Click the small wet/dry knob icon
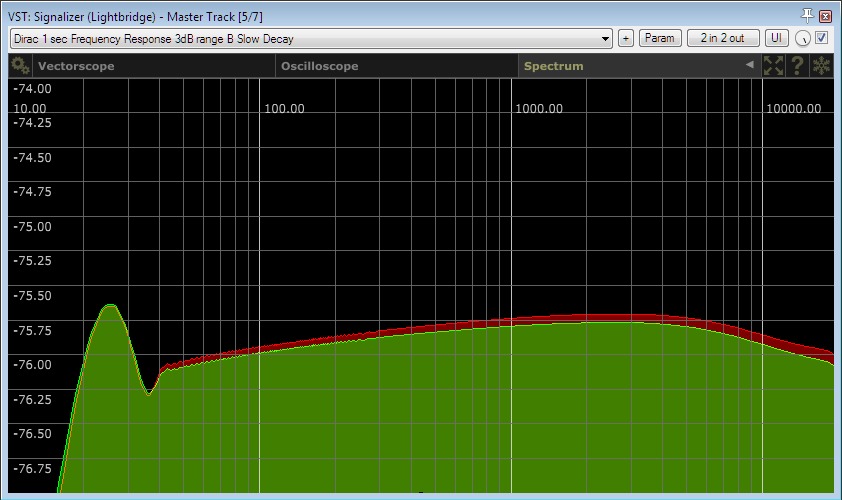842x500 pixels. tap(802, 39)
